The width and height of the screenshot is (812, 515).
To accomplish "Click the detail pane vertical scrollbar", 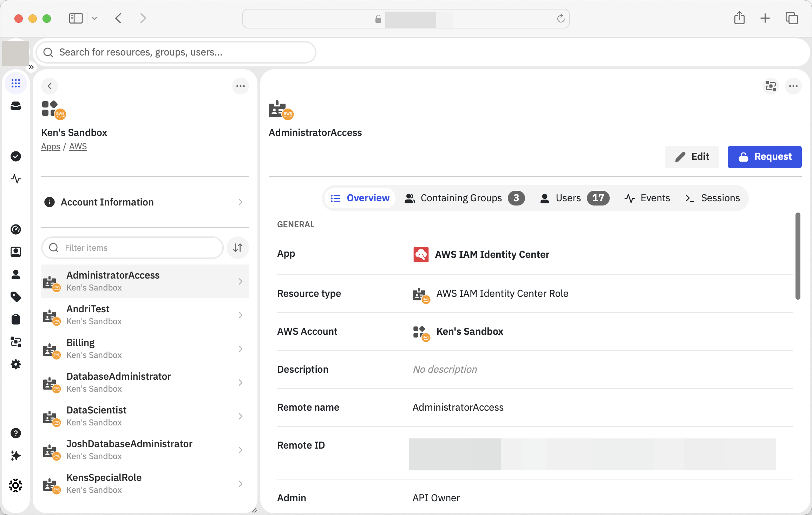I will tap(798, 256).
